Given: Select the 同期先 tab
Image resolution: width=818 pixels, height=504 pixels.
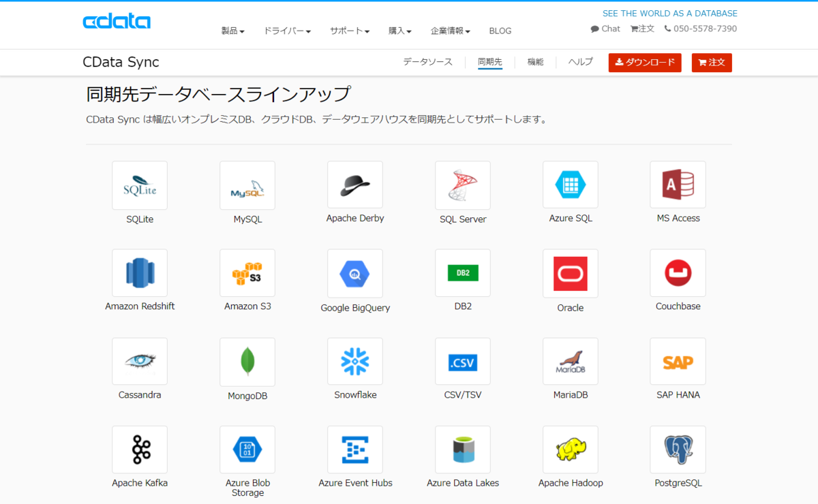Looking at the screenshot, I should click(x=490, y=62).
